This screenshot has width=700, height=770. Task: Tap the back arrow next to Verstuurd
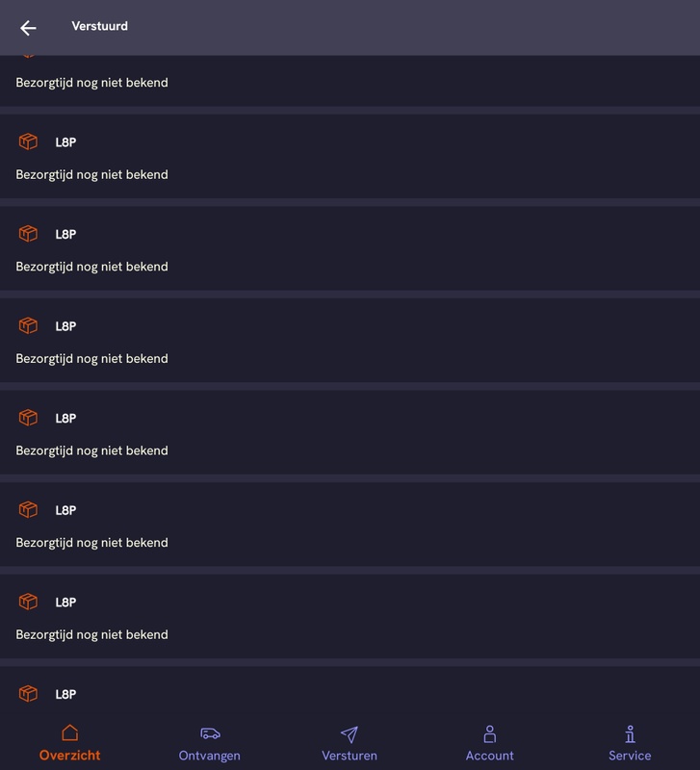[28, 28]
